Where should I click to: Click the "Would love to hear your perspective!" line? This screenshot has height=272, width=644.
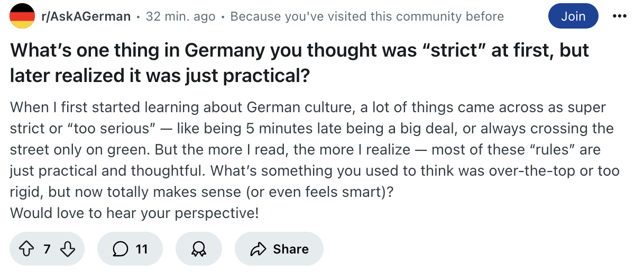134,213
